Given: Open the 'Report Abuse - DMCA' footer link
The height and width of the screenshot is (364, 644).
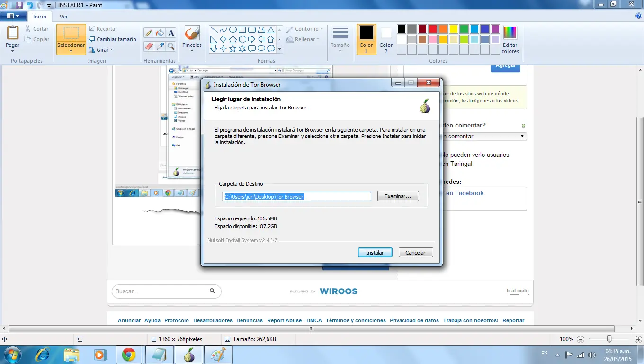Looking at the screenshot, I should point(295,320).
